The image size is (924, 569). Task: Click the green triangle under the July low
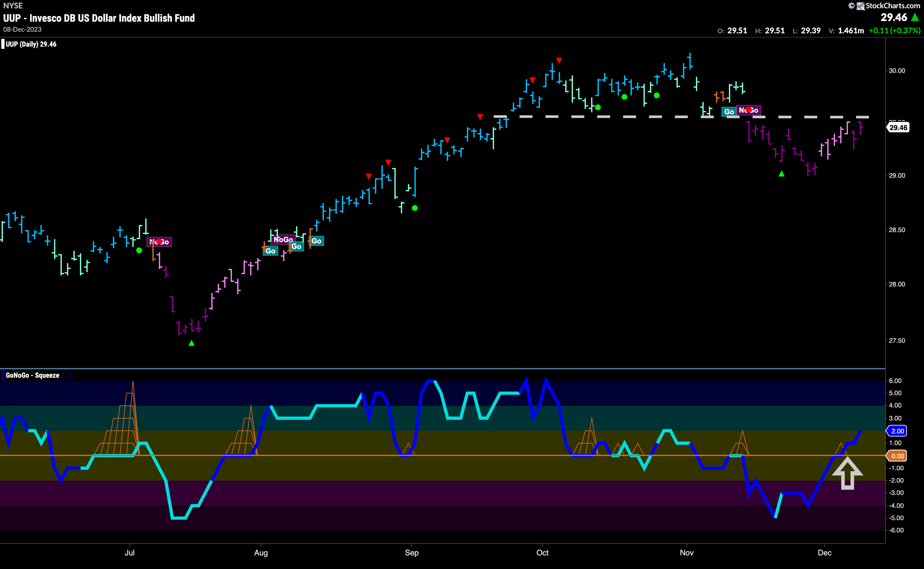coord(192,343)
